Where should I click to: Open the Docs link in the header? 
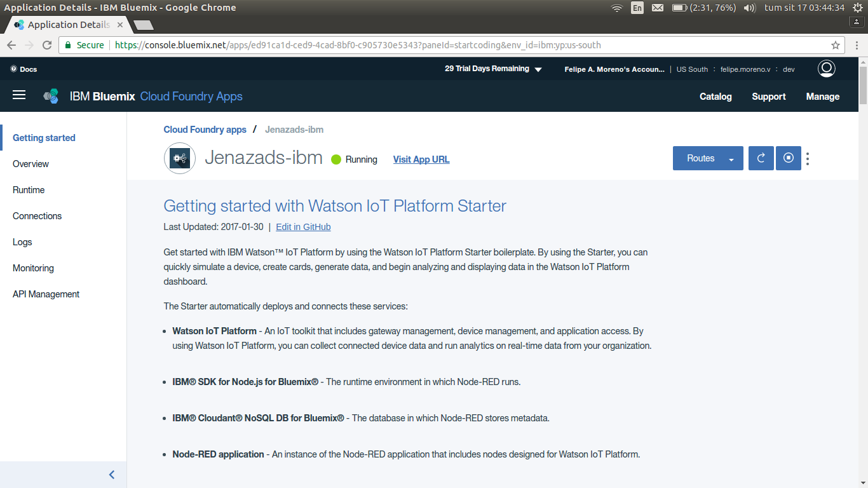(24, 69)
